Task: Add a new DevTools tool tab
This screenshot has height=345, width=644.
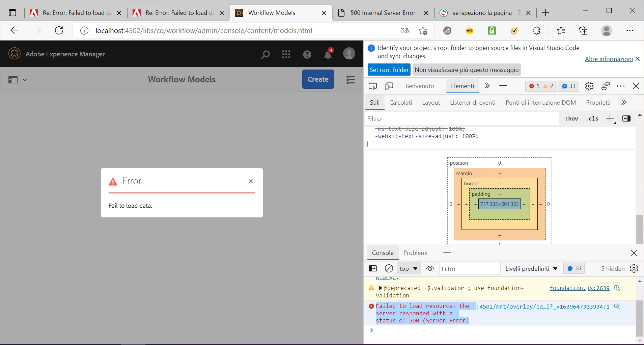Action: (x=503, y=86)
